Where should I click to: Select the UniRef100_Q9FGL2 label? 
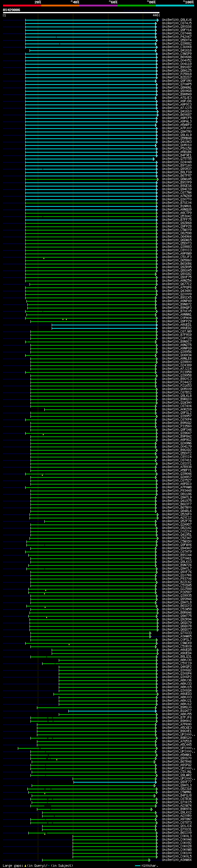[x=177, y=412]
